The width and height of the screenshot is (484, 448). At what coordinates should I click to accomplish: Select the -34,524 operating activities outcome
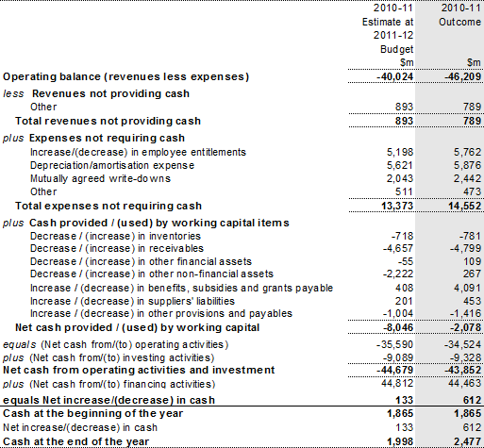463,344
